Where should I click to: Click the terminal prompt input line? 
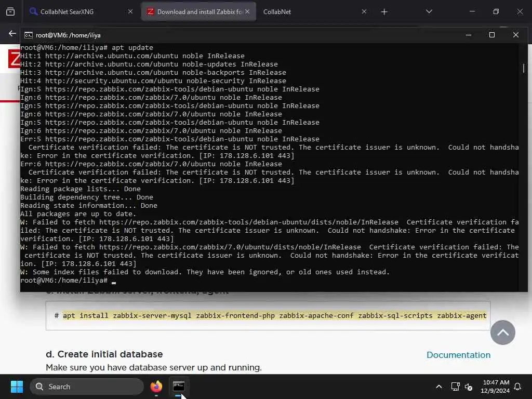68,281
